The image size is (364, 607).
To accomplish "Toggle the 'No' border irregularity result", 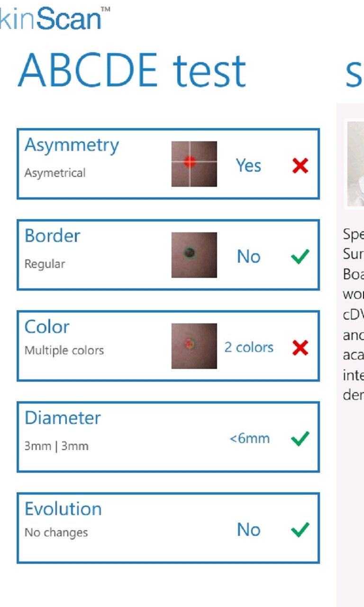I will click(x=248, y=257).
